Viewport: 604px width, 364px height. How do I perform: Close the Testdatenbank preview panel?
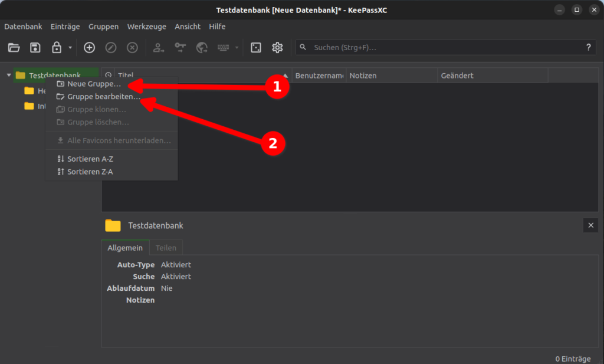click(x=590, y=225)
